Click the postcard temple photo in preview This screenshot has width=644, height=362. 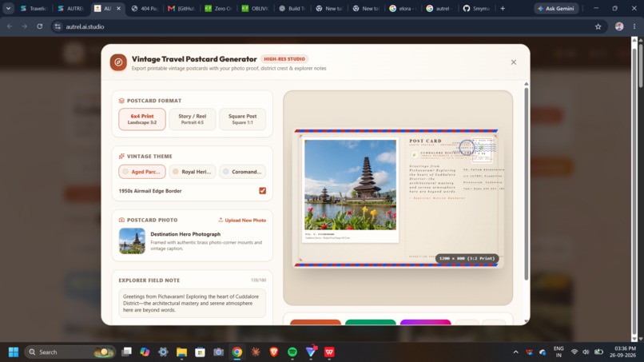350,185
